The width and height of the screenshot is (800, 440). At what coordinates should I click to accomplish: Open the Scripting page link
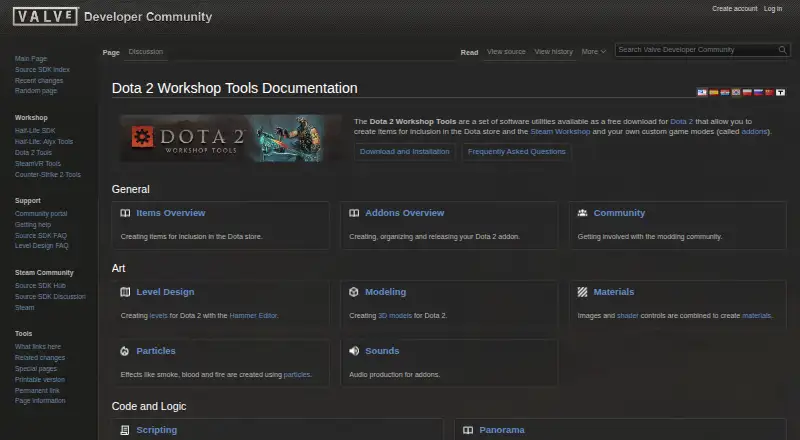tap(157, 430)
